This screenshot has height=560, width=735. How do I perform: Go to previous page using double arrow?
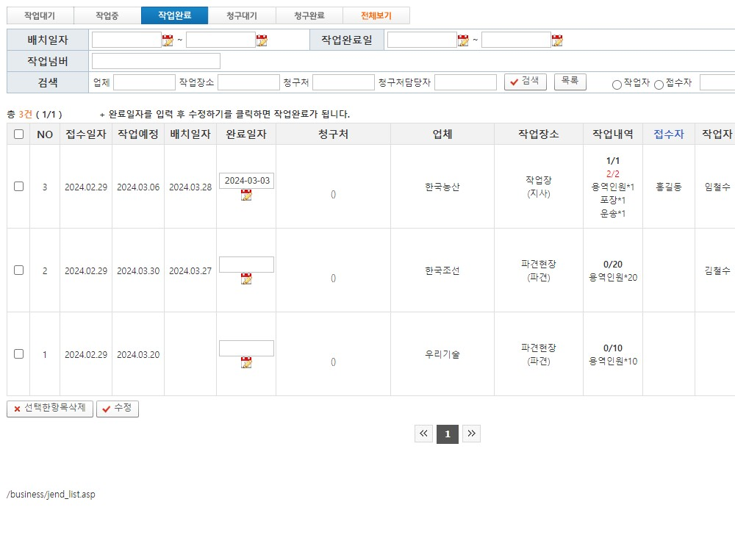coord(423,434)
